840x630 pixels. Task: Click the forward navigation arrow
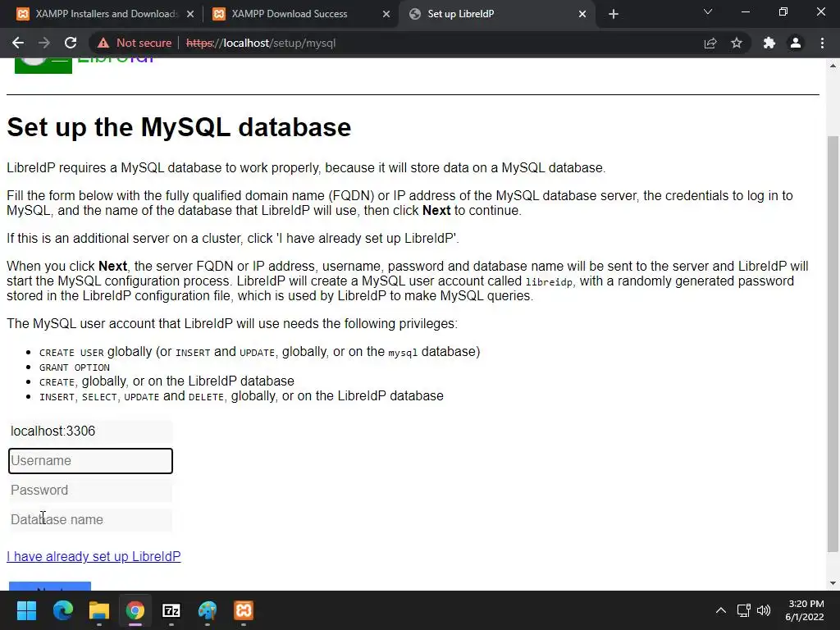(x=44, y=43)
